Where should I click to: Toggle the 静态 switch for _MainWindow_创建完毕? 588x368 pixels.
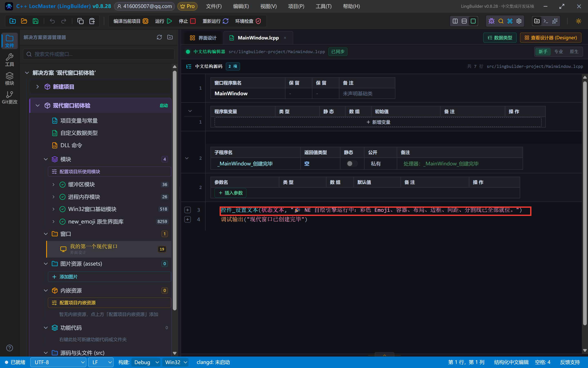pyautogui.click(x=352, y=164)
